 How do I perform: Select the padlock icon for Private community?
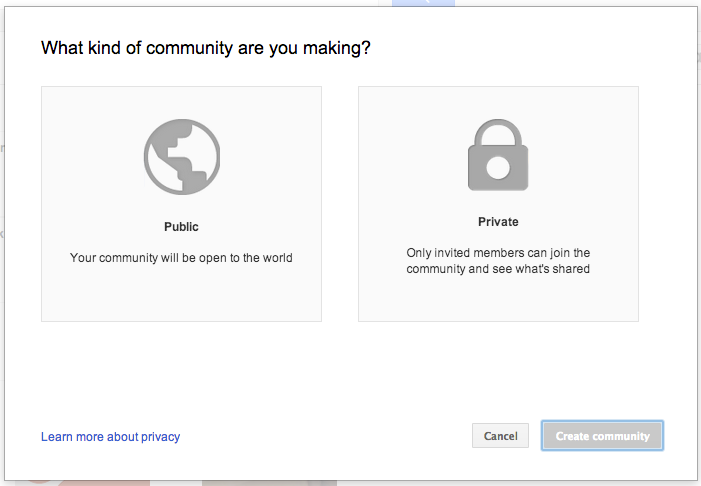[498, 155]
